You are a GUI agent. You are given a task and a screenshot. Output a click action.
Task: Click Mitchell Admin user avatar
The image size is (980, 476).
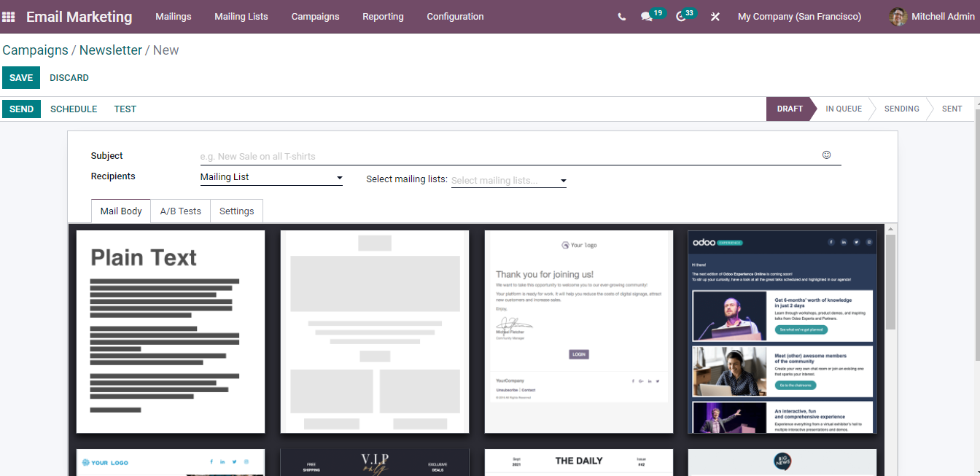pos(898,17)
